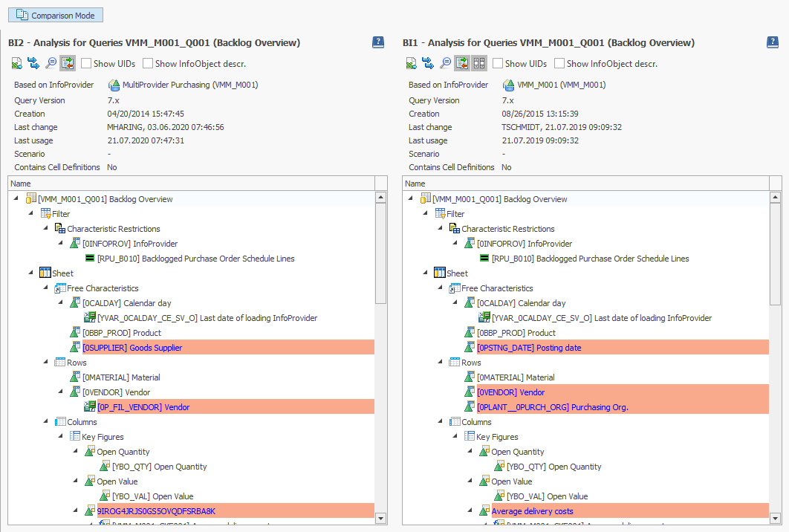Screen dimensions: 789x532
Task: Click the zoom out magnifier icon in BI1 toolbar
Action: point(444,63)
